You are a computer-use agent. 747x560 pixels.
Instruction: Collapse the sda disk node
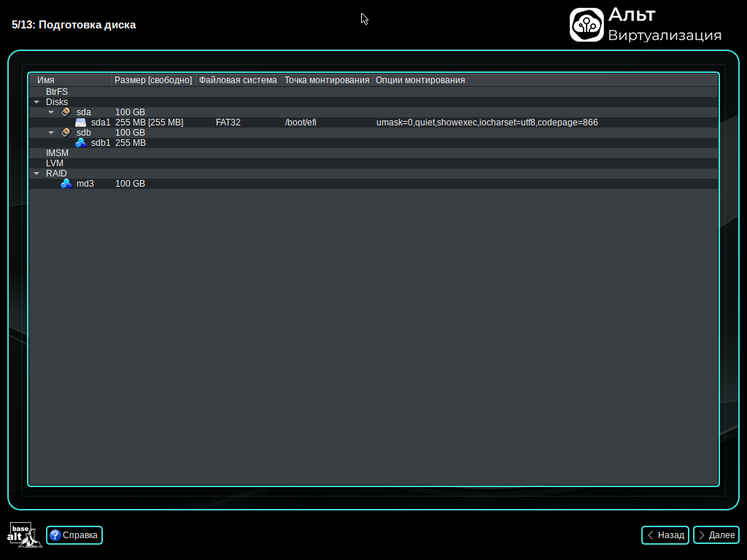pyautogui.click(x=51, y=112)
